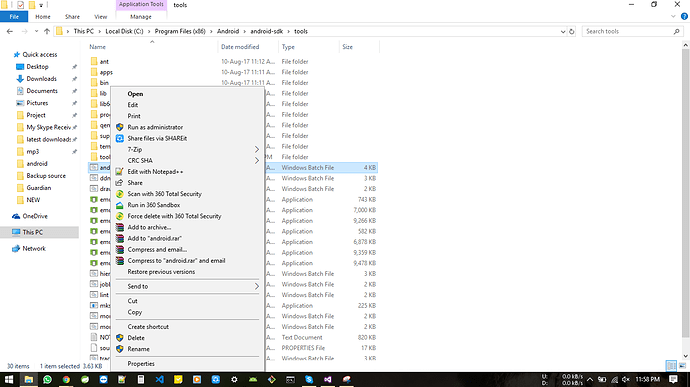This screenshot has width=690, height=387.
Task: Select Network in navigation pane
Action: pos(34,248)
